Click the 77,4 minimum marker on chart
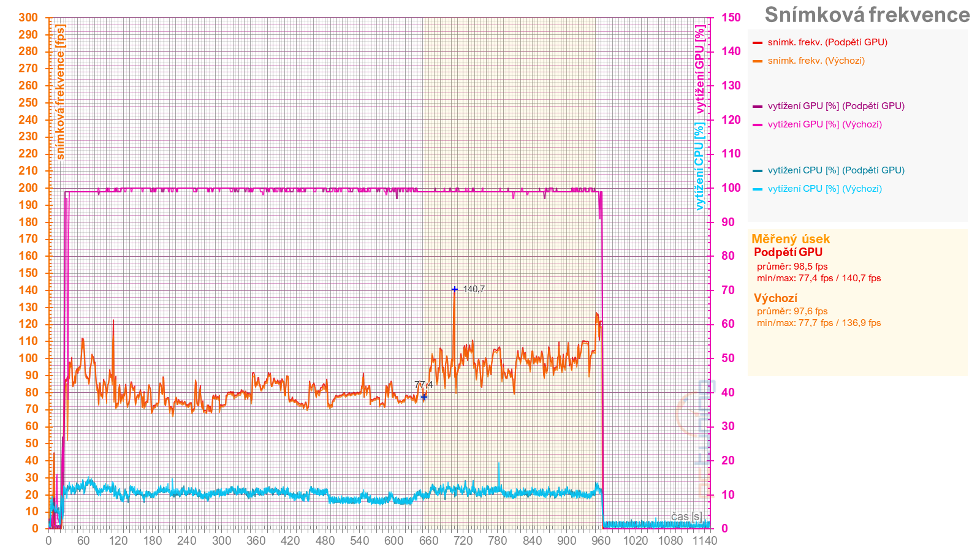 (x=424, y=397)
